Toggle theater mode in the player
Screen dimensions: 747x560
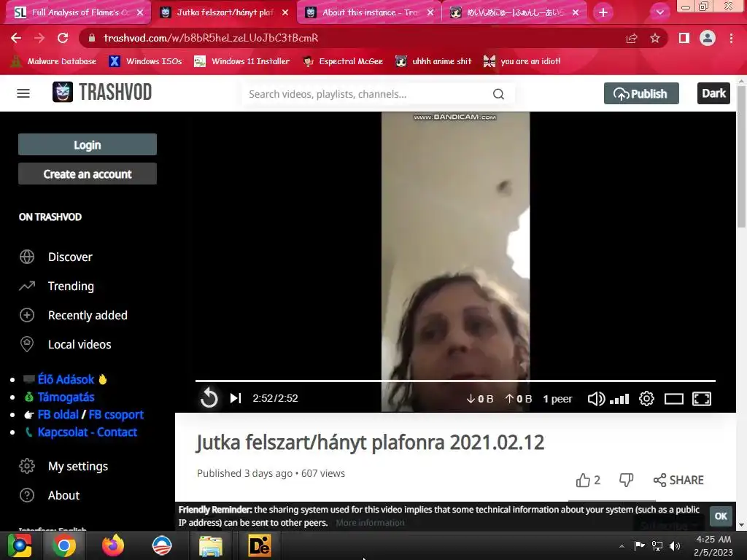(x=673, y=399)
